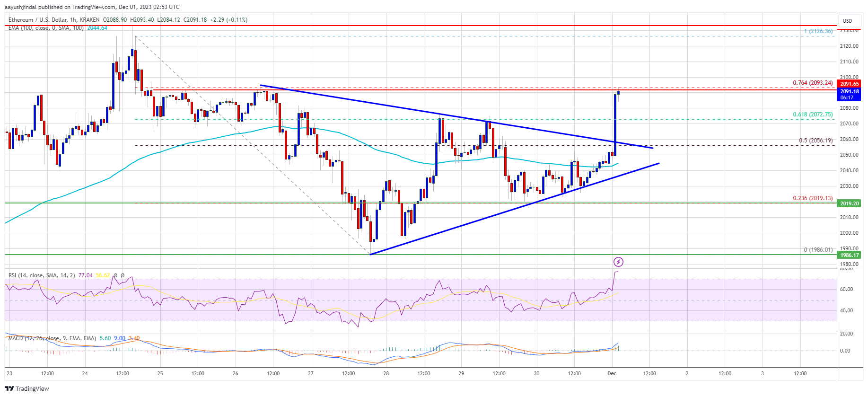Select the 0.618 (2072.75) Fibonacci label

coord(813,115)
